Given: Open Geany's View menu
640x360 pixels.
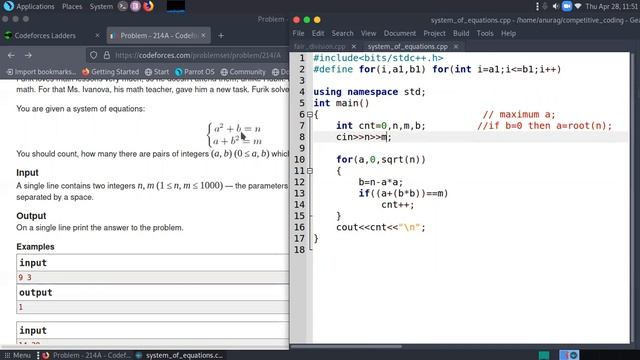Looking at the screenshot, I should point(368,33).
